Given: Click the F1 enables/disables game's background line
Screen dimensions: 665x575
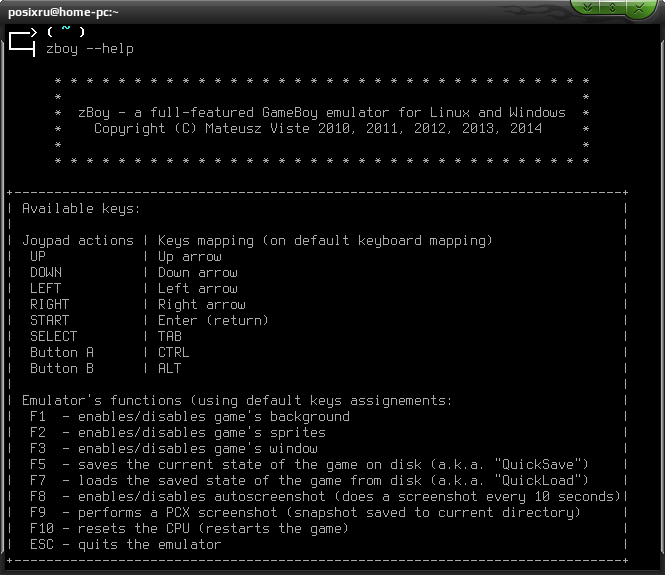Looking at the screenshot, I should coord(190,417).
